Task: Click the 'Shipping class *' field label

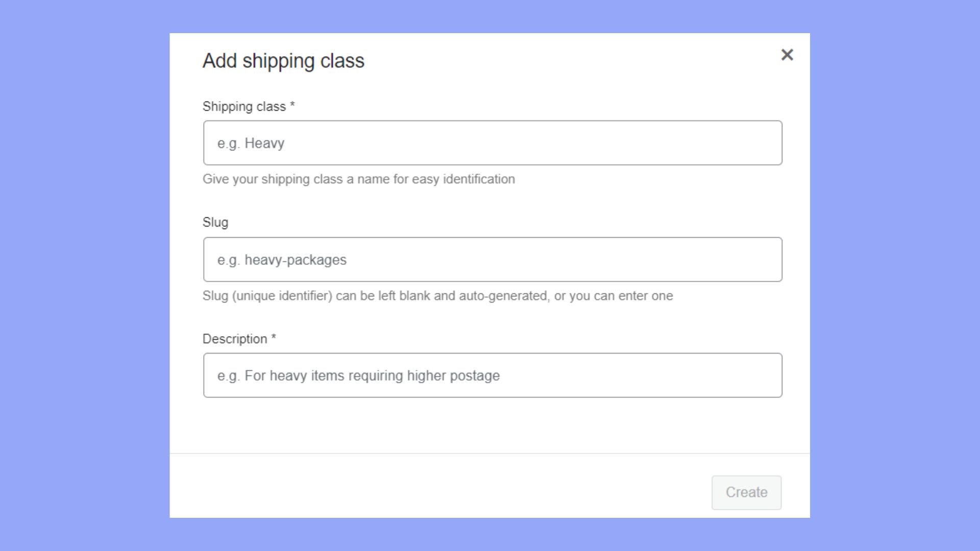Action: 244,107
